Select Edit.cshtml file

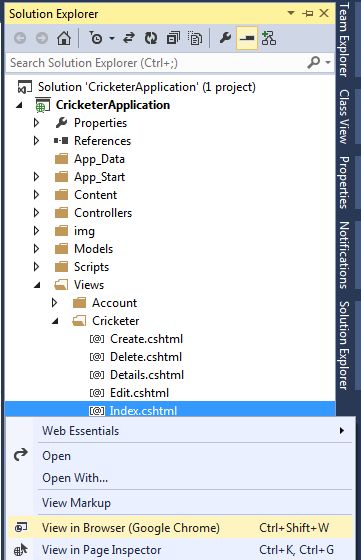[139, 393]
